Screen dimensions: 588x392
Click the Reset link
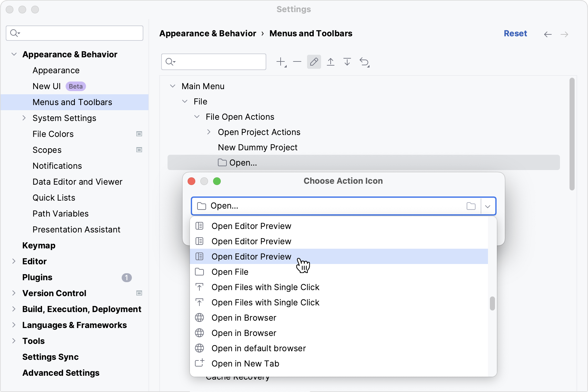[515, 33]
